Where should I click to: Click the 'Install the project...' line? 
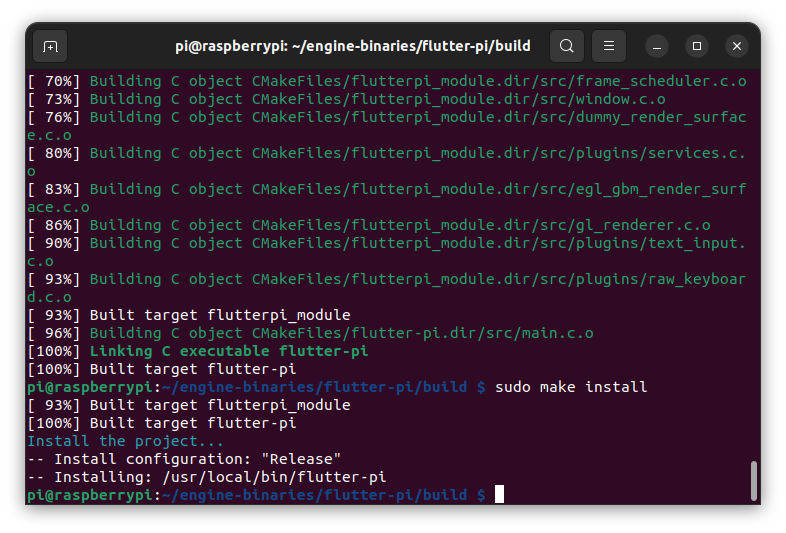tap(125, 441)
